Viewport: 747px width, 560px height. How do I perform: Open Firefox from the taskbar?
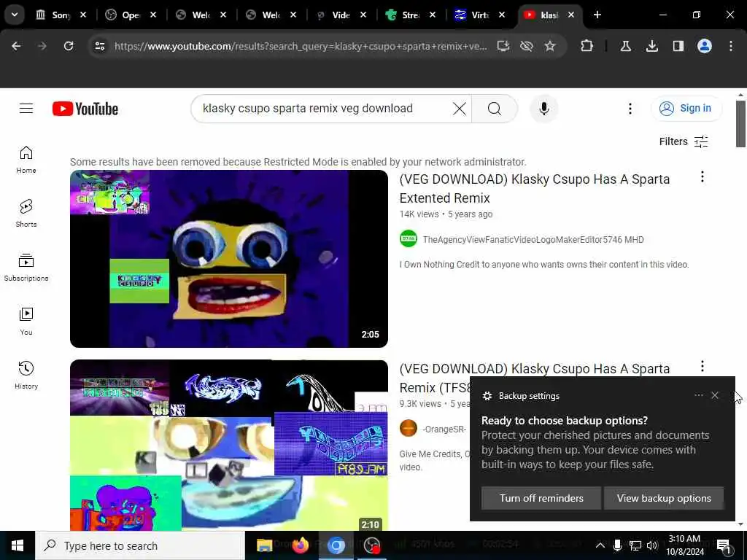pos(300,545)
